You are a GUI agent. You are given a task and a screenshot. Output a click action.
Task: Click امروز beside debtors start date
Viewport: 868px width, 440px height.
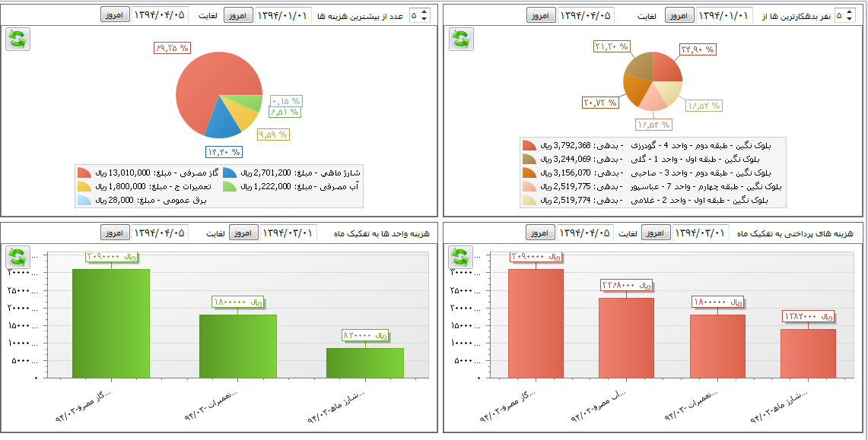pyautogui.click(x=679, y=15)
